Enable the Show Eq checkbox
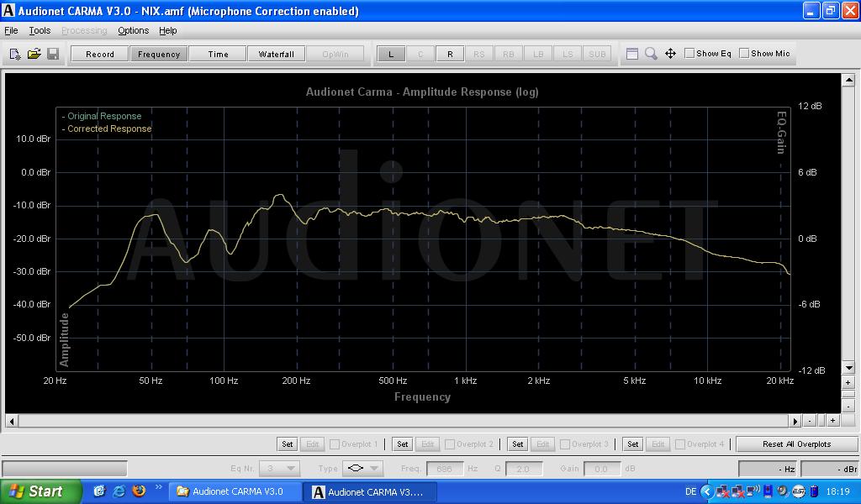This screenshot has width=861, height=504. click(x=689, y=53)
